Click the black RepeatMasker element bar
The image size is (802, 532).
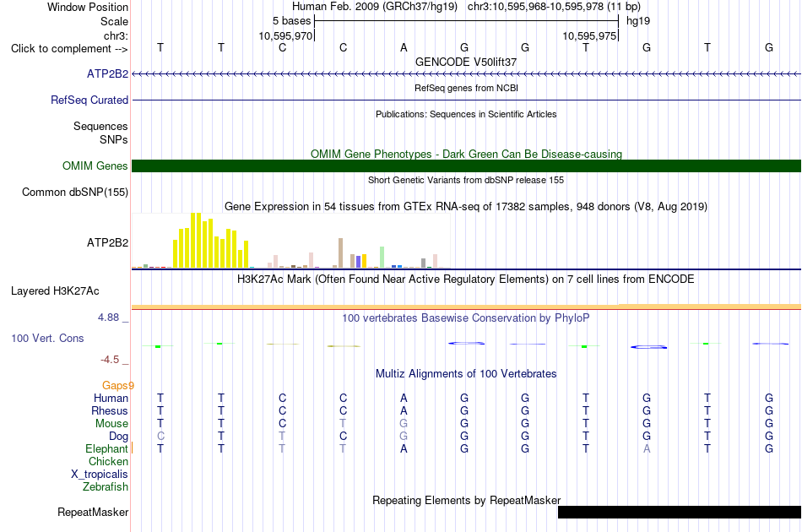click(x=680, y=512)
